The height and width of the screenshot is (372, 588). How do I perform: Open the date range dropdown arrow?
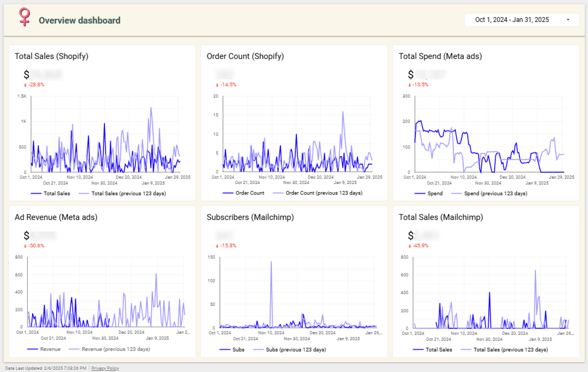(x=568, y=20)
